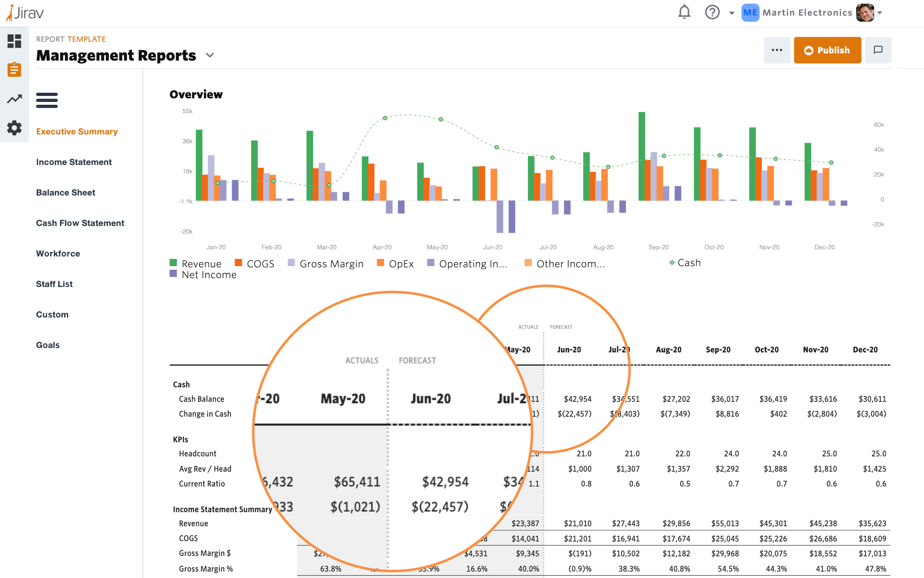Screen dimensions: 924x578
Task: Open the help question-mark icon
Action: point(712,12)
